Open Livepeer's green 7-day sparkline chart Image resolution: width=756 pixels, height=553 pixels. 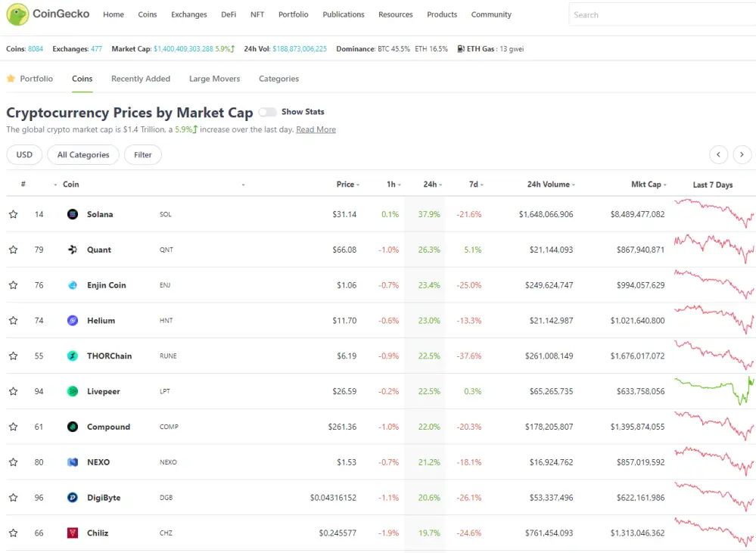point(714,391)
